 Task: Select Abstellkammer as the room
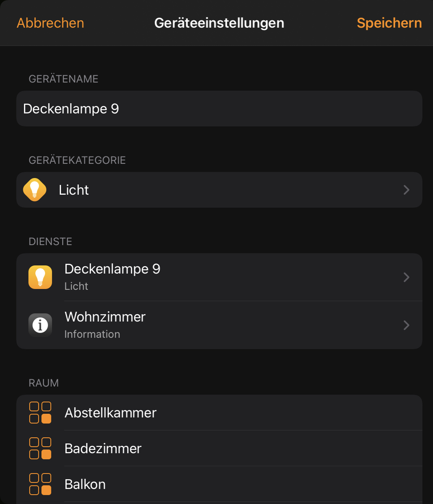111,413
